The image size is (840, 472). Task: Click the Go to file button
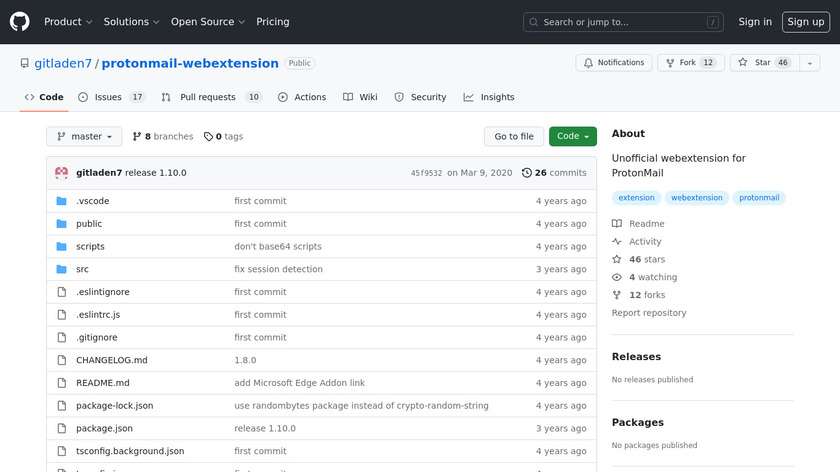(514, 137)
